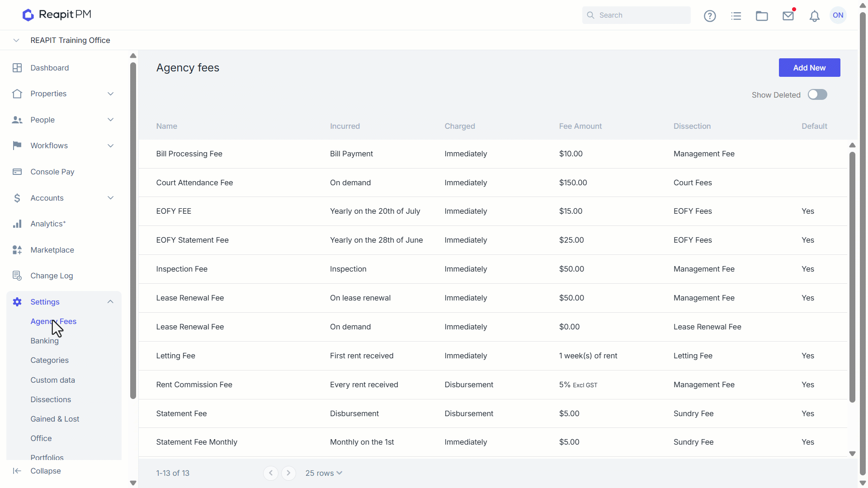
Task: Open the mail envelope icon
Action: (x=788, y=16)
